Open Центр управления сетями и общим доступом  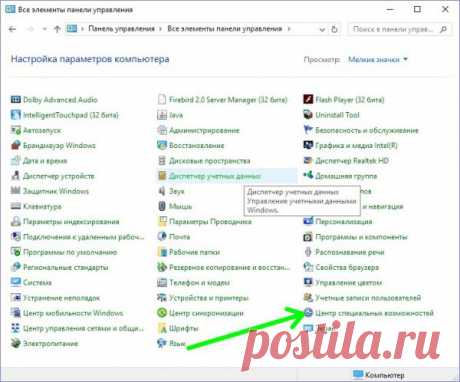pyautogui.click(x=83, y=328)
